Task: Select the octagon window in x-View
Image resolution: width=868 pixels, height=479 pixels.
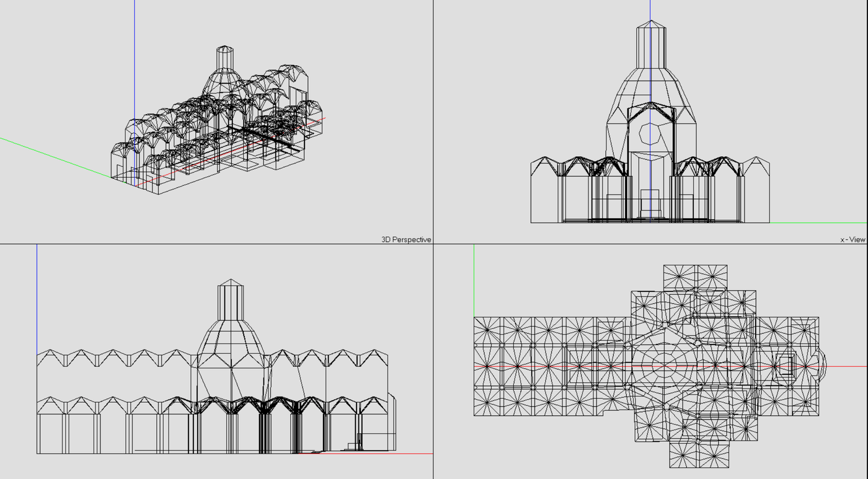Action: 650,133
